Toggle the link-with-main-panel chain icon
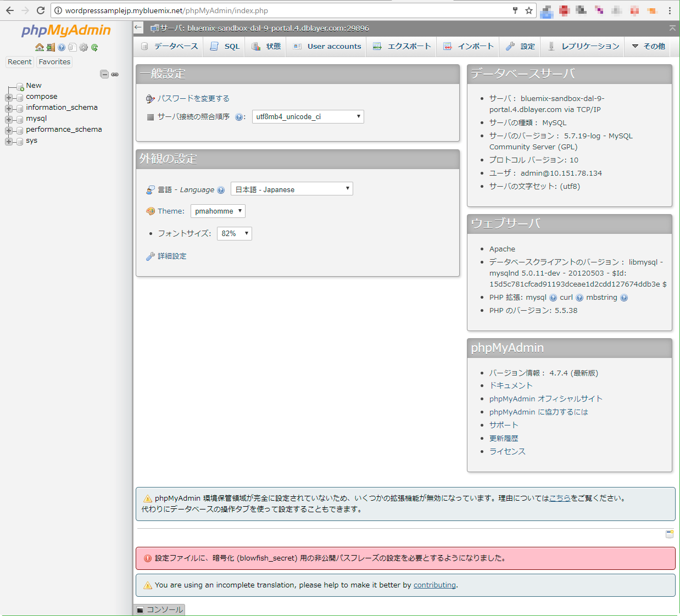 click(x=115, y=74)
